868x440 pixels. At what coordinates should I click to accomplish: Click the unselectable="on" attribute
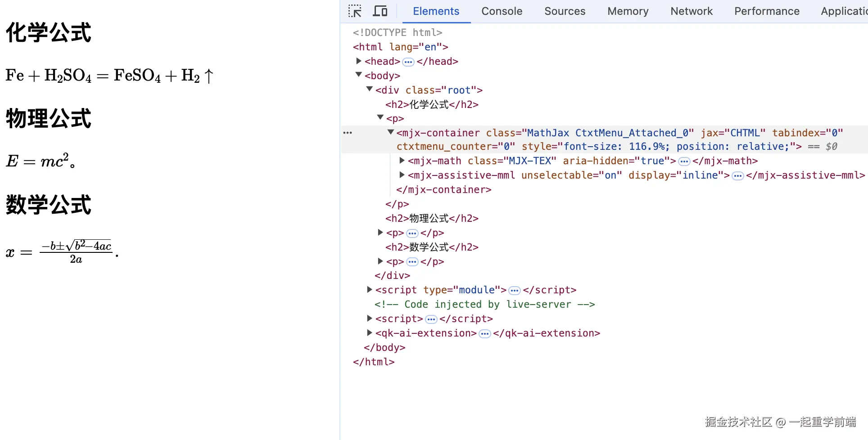click(572, 175)
